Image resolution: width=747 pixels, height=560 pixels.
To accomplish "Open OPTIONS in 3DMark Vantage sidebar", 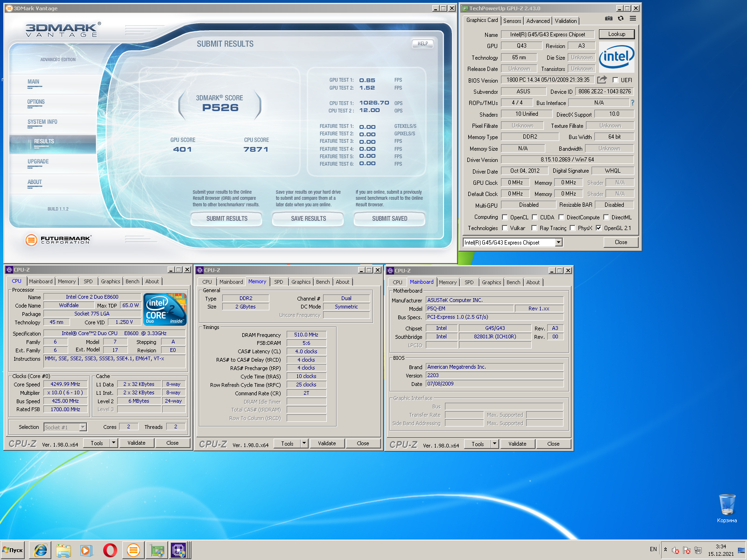I will (x=36, y=102).
